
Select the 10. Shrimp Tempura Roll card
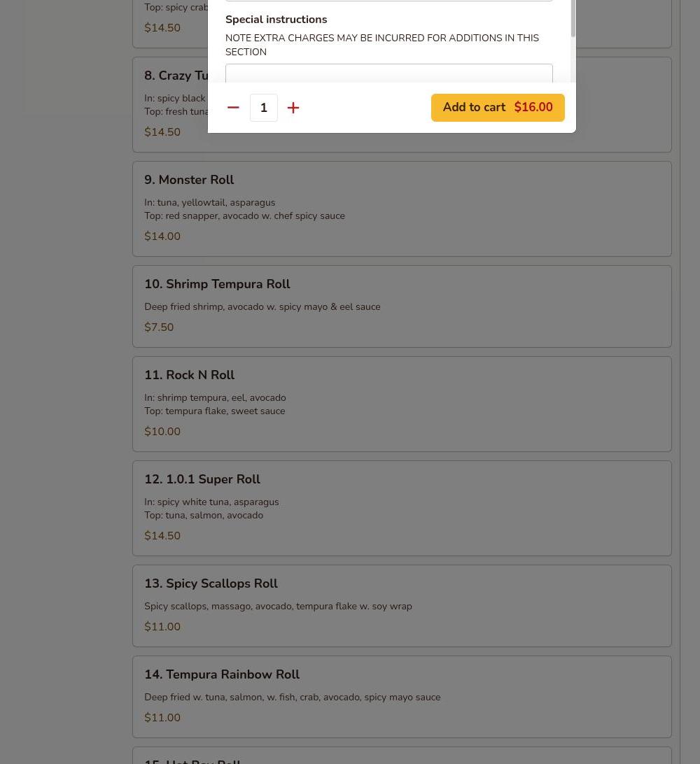(x=402, y=306)
